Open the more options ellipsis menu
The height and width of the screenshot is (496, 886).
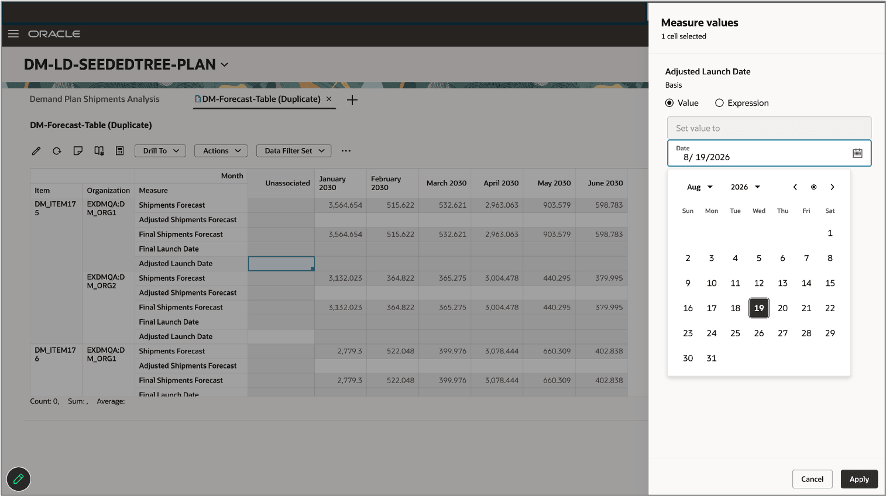click(x=346, y=151)
